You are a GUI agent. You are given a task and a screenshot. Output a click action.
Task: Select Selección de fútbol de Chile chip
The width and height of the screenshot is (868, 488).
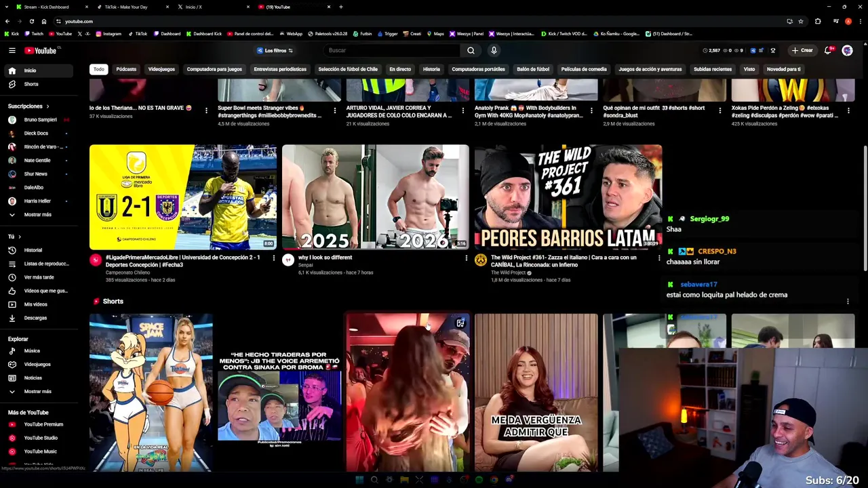(348, 69)
